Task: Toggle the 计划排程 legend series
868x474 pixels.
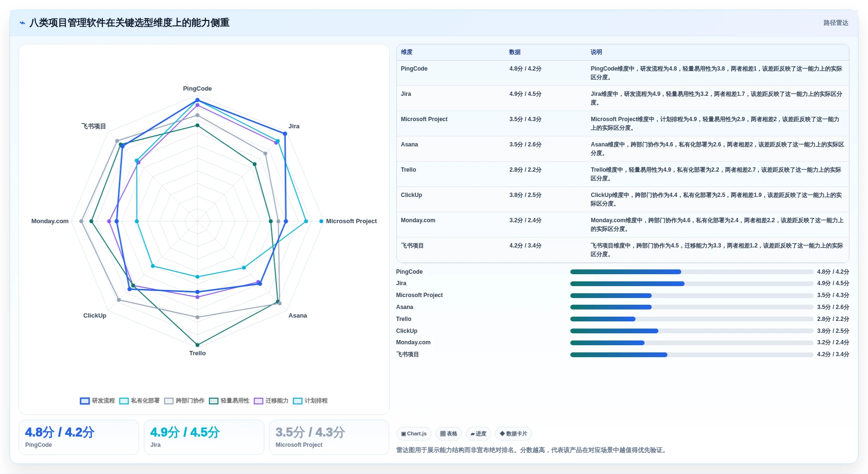Action: point(310,401)
